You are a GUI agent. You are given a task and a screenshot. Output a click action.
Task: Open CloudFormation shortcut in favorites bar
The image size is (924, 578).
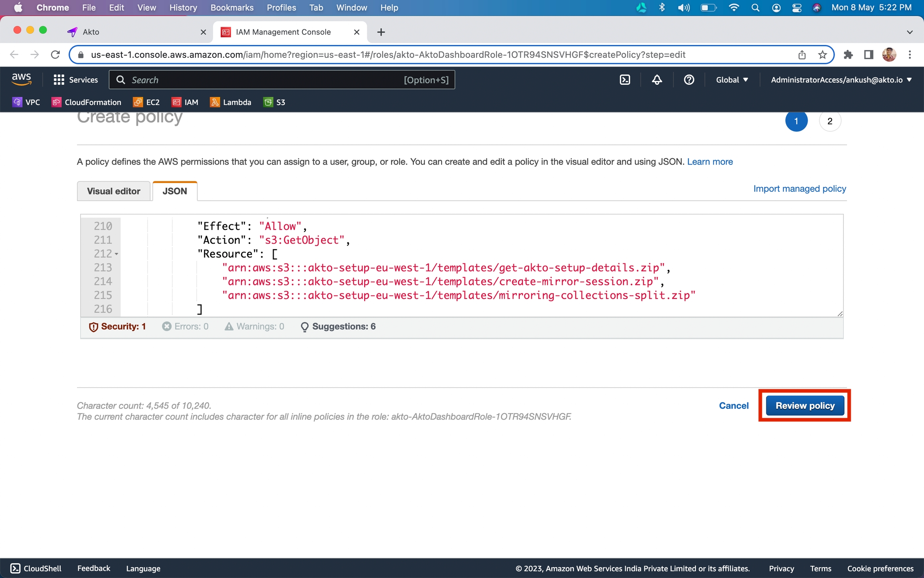[x=87, y=102]
